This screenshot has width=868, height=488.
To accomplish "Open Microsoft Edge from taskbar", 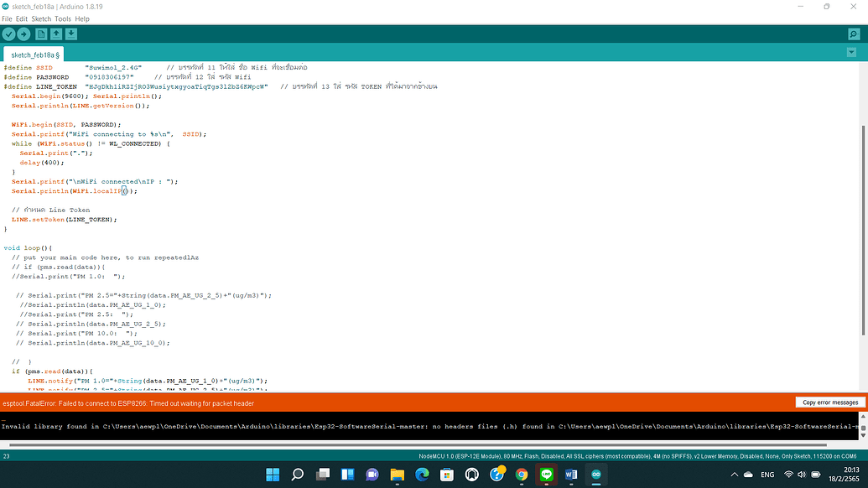I will point(422,475).
